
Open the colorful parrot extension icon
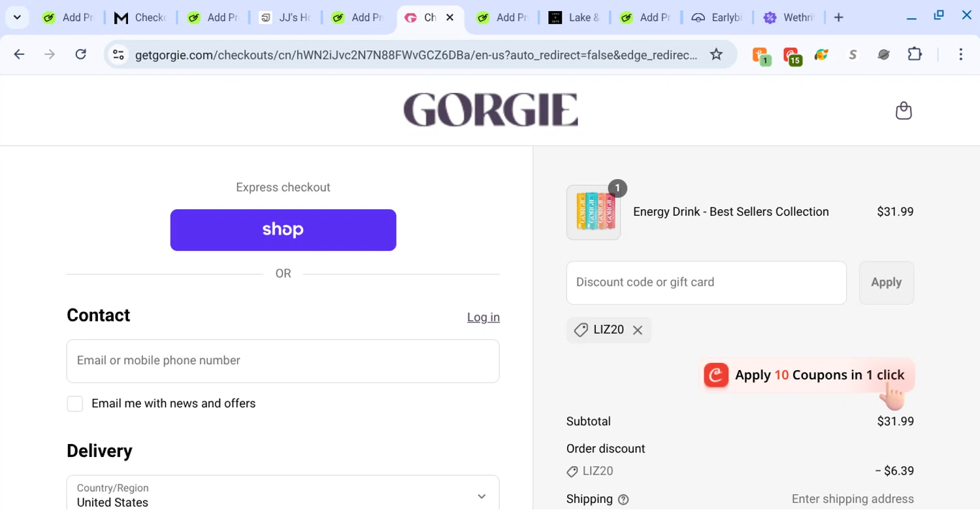tap(822, 55)
